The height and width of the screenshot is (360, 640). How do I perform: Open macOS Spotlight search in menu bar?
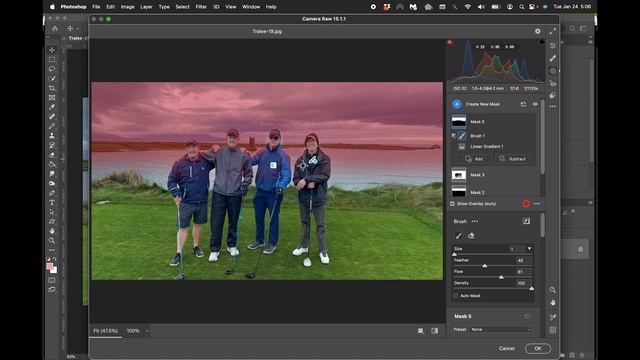tap(522, 7)
